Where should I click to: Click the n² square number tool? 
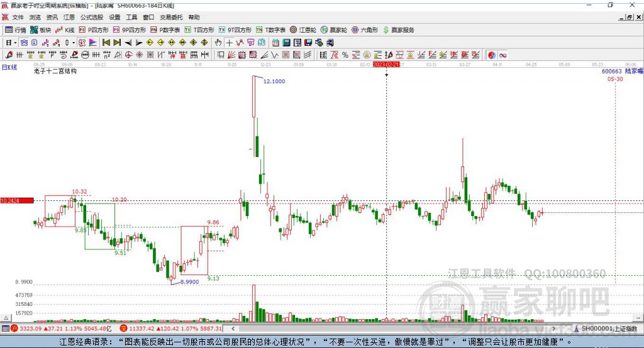coord(107,55)
